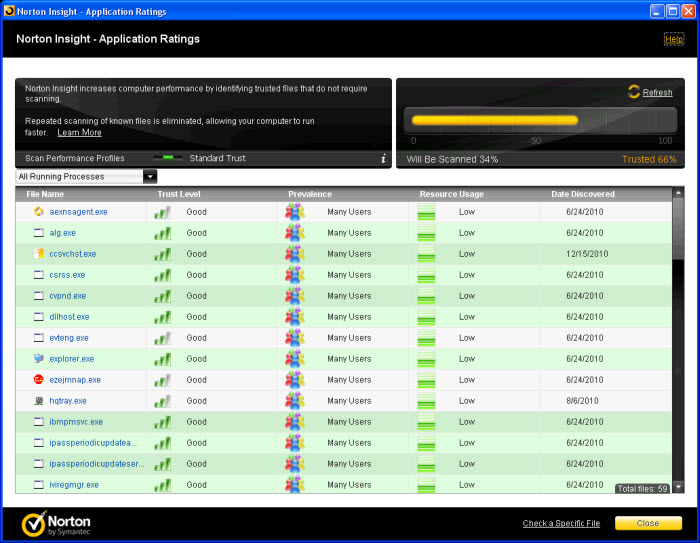Click the yellow trusted files progress bar
Viewport: 700px width, 543px height.
coord(495,120)
